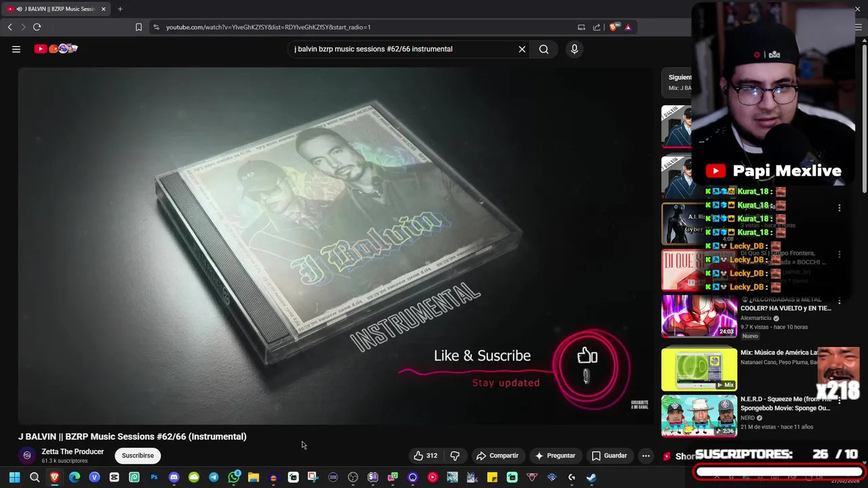Go to YouTube home via the logo
This screenshot has height=488, width=868.
(56, 49)
